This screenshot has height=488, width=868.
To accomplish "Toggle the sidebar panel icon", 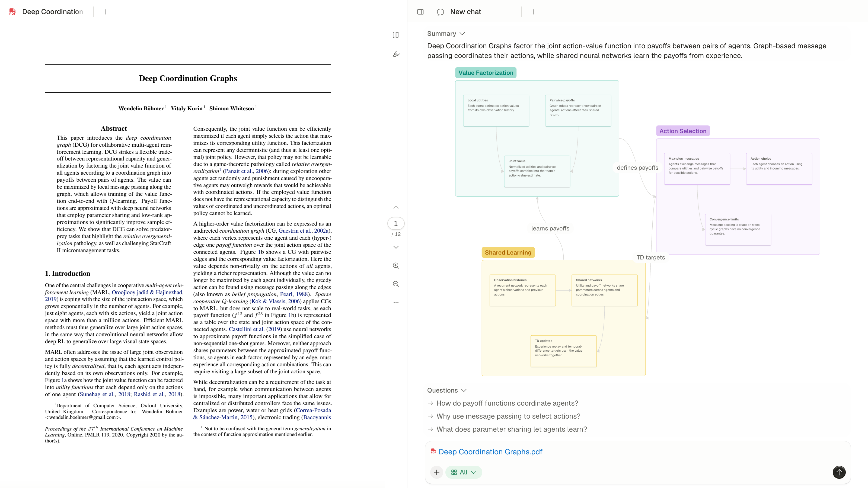I will pos(420,12).
